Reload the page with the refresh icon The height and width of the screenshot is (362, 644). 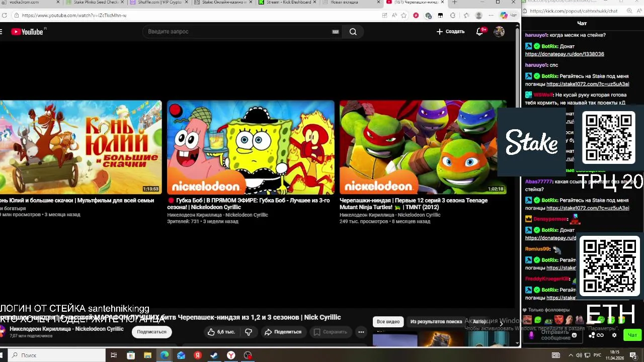pyautogui.click(x=5, y=16)
